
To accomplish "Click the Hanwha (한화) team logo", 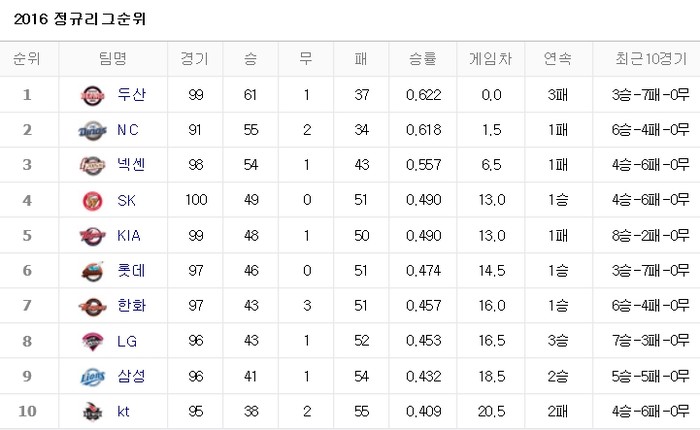I will coord(92,305).
